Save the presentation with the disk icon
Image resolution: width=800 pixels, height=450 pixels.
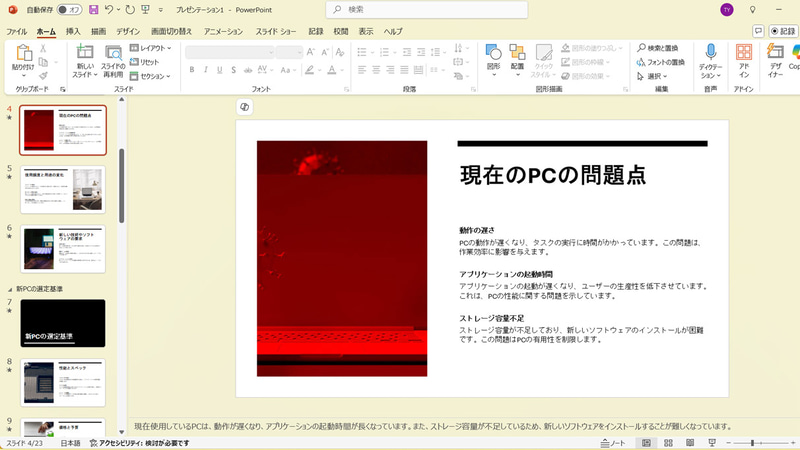point(93,10)
